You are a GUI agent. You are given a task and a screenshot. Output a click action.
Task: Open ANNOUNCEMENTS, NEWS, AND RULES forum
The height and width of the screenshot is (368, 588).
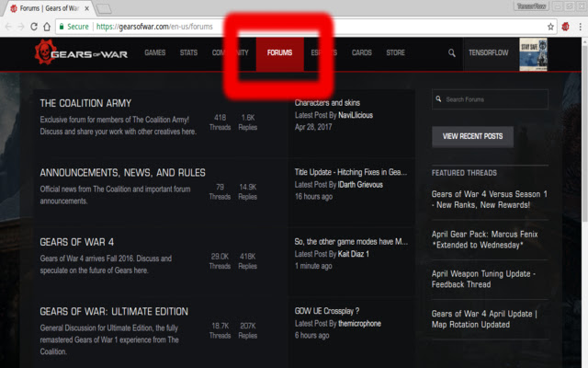[122, 173]
